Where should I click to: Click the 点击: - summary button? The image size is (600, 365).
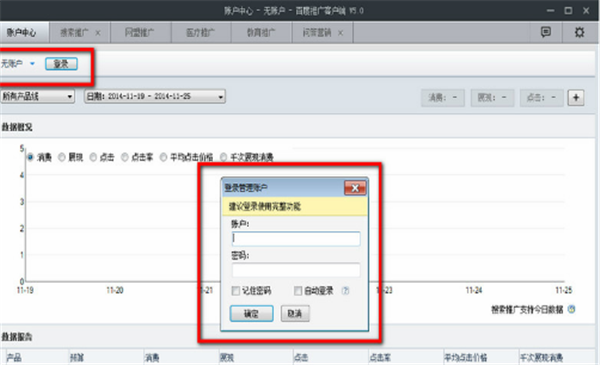pyautogui.click(x=541, y=98)
